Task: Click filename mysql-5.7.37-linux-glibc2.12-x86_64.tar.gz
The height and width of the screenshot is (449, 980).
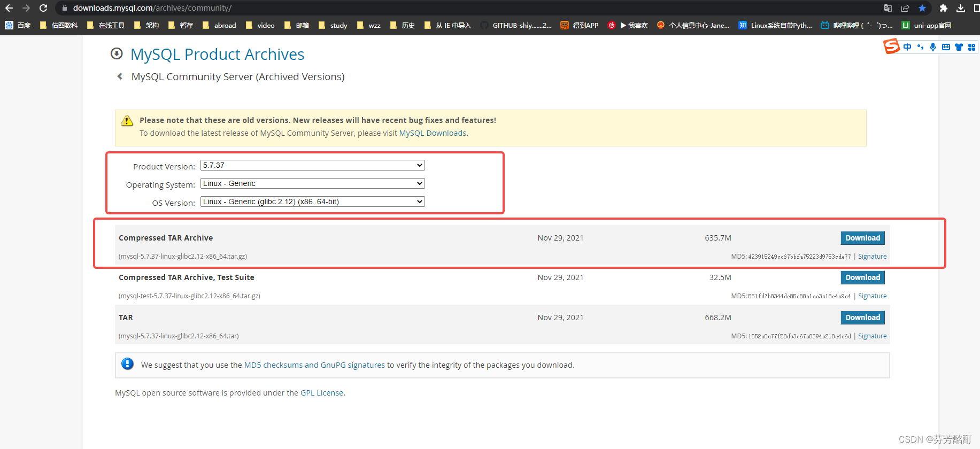Action: pos(183,257)
